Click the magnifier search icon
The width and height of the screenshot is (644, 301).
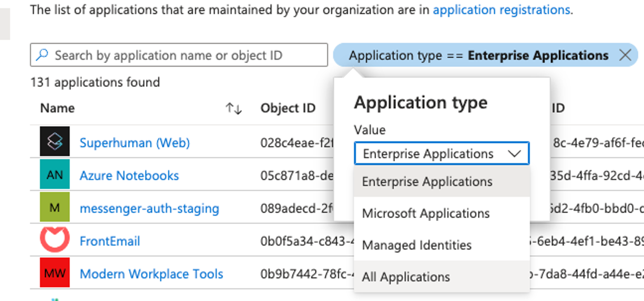42,55
